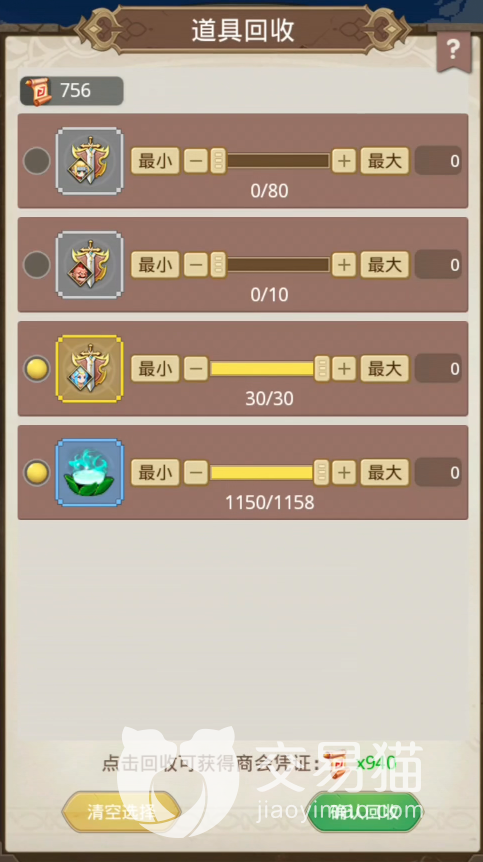Click the slider handle on the 0/10 row
This screenshot has width=483, height=862.
(x=218, y=265)
